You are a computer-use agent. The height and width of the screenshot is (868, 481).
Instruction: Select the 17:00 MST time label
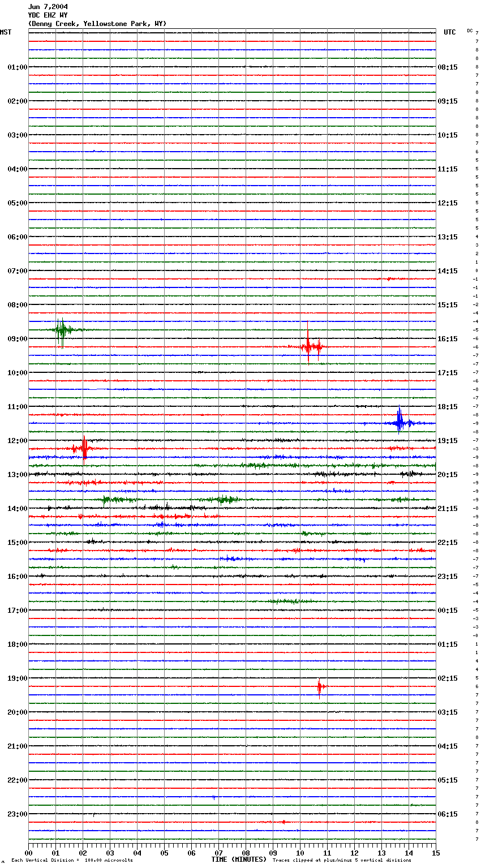coord(18,611)
